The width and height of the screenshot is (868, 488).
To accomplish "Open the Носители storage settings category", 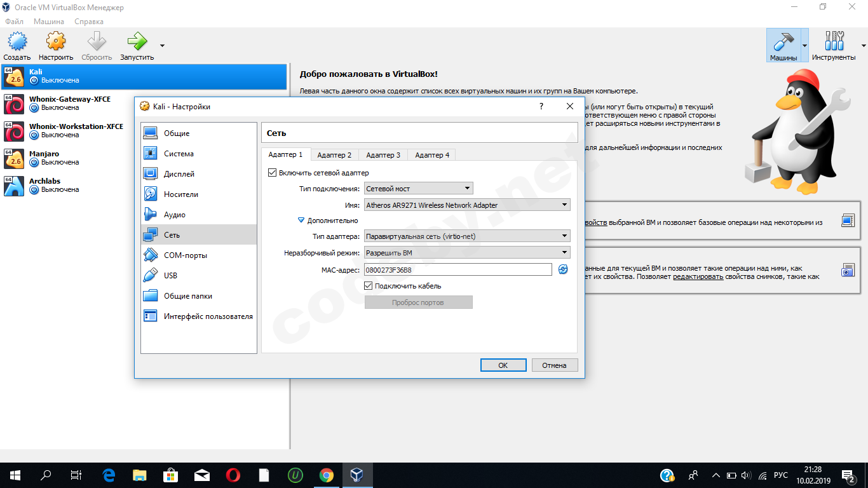I will [x=198, y=194].
